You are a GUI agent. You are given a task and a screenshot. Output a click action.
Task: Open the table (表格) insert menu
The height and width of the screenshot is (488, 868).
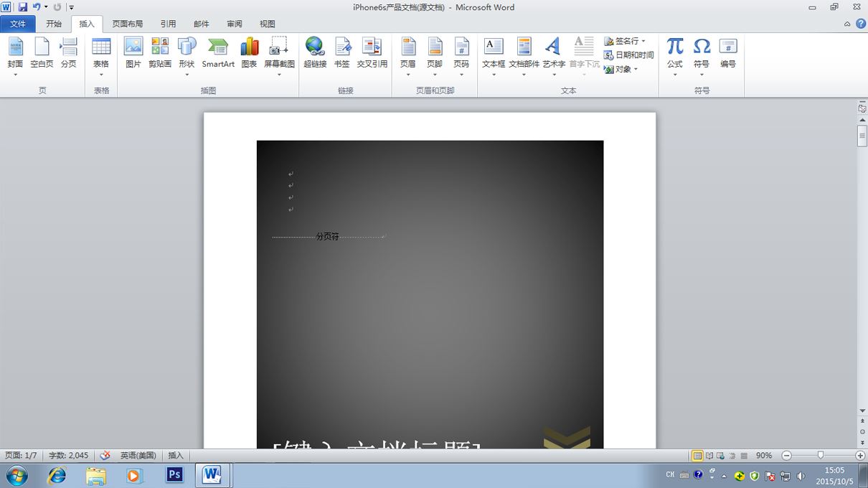click(x=101, y=57)
